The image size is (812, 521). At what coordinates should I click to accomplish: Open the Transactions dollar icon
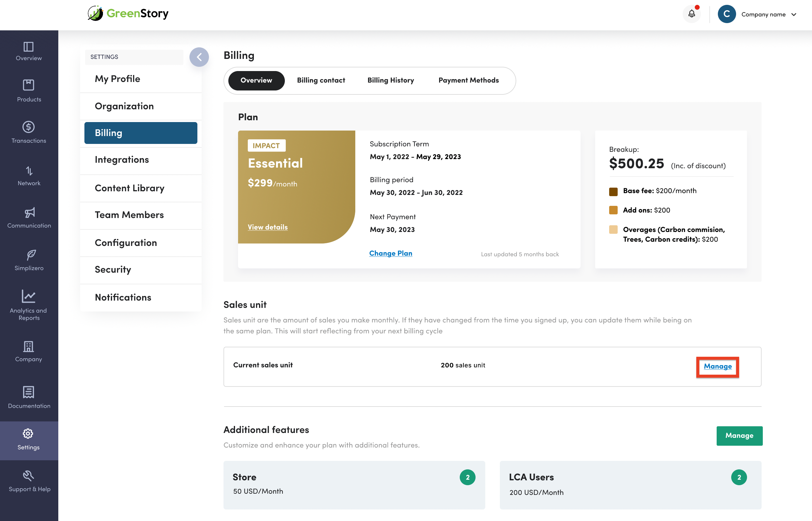[29, 127]
